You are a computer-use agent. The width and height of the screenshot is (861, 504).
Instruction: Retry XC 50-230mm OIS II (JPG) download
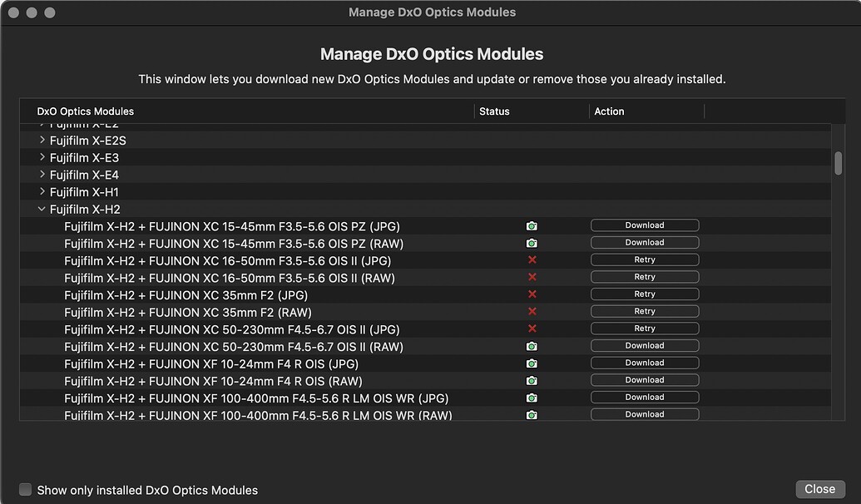pyautogui.click(x=645, y=329)
